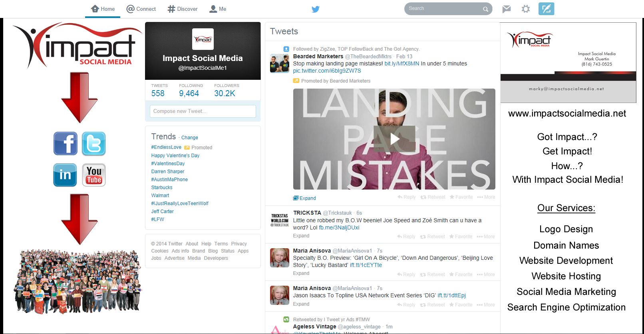This screenshot has height=334, width=644.
Task: Retweet the Bearded Marketers tweet
Action: 433,197
